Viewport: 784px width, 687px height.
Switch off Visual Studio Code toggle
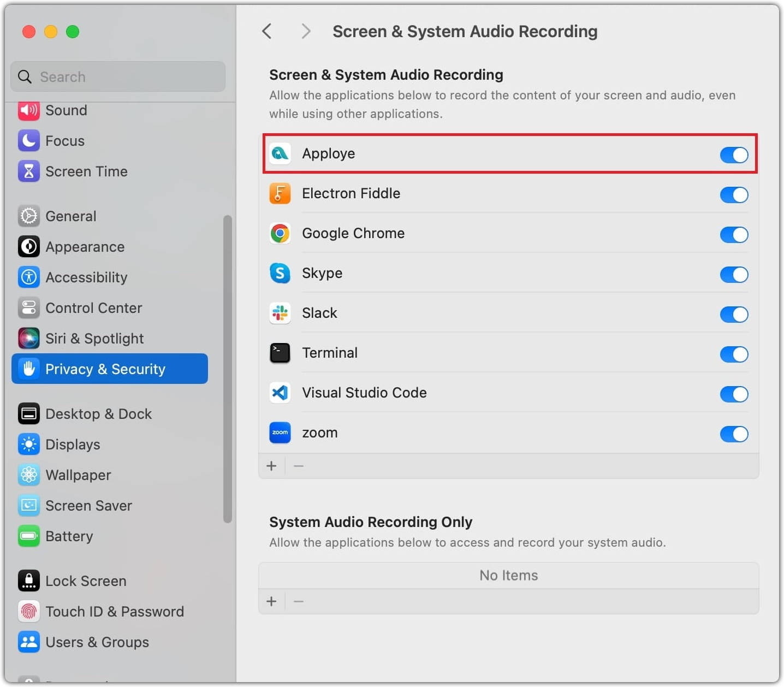[734, 394]
